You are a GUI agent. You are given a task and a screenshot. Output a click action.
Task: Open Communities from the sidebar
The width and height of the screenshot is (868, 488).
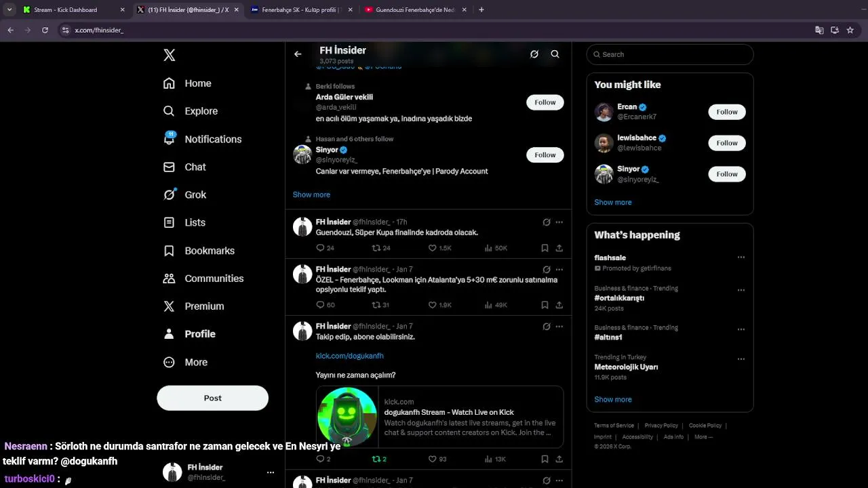(203, 279)
